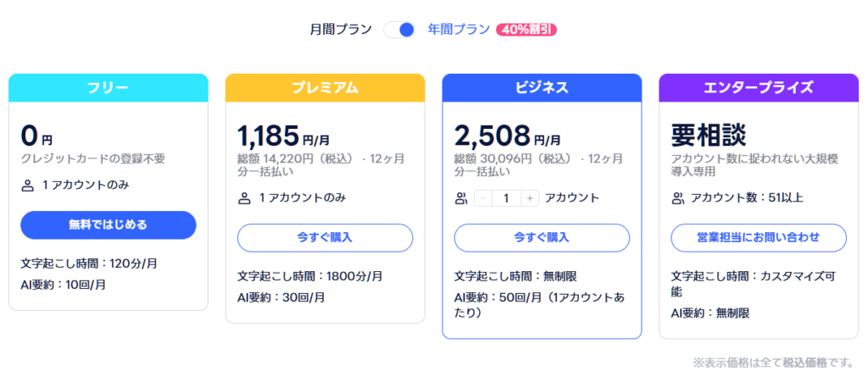This screenshot has height=388, width=868.
Task: Increase ビジネス account count with plus
Action: click(530, 199)
